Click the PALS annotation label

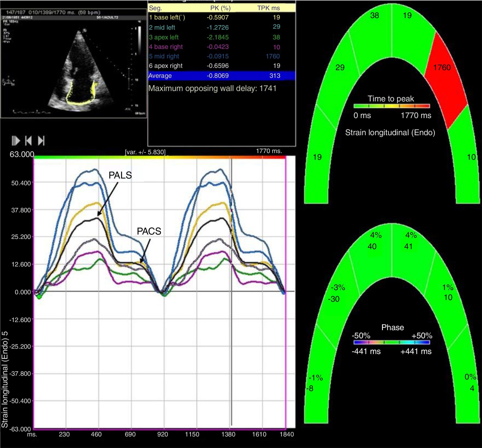click(x=120, y=175)
